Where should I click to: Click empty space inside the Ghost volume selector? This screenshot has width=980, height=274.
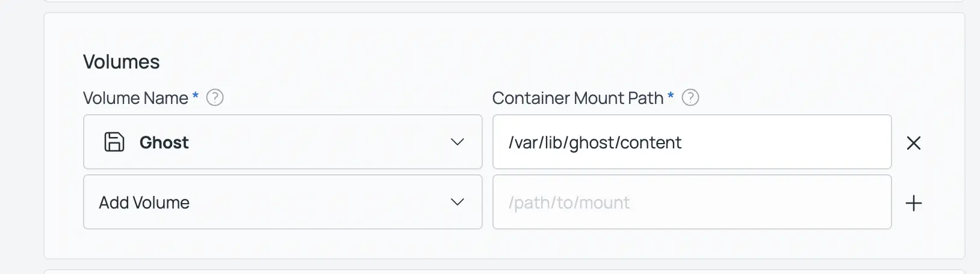click(x=313, y=142)
